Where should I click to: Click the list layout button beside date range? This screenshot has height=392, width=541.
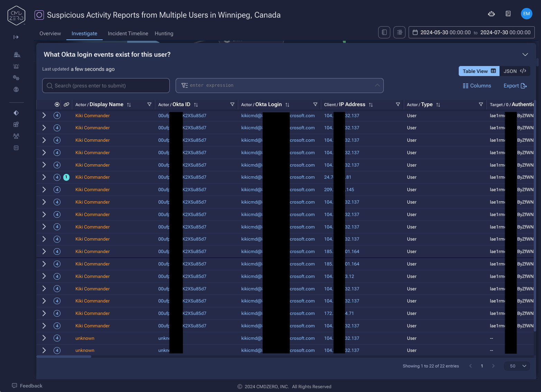pos(399,32)
